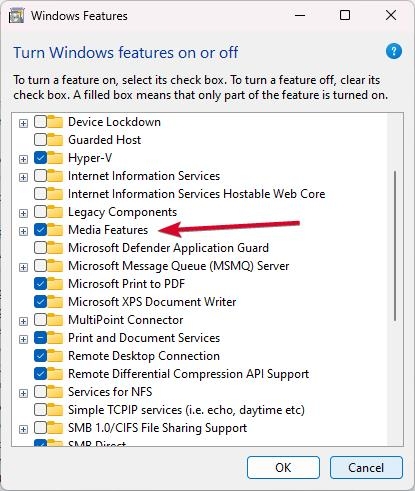The width and height of the screenshot is (415, 491).
Task: Toggle the Print and Document Services checkbox
Action: 40,338
